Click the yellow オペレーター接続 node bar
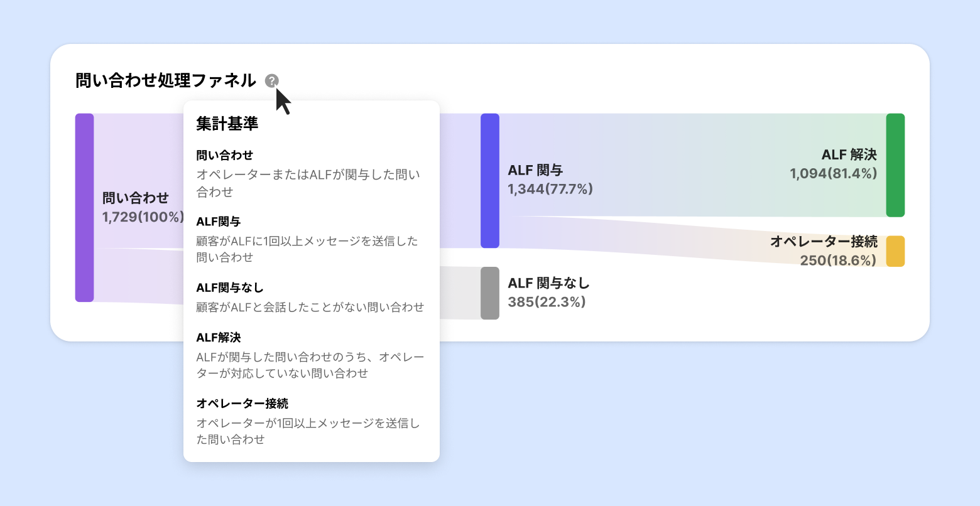Screen dimensions: 980x506 [895, 251]
